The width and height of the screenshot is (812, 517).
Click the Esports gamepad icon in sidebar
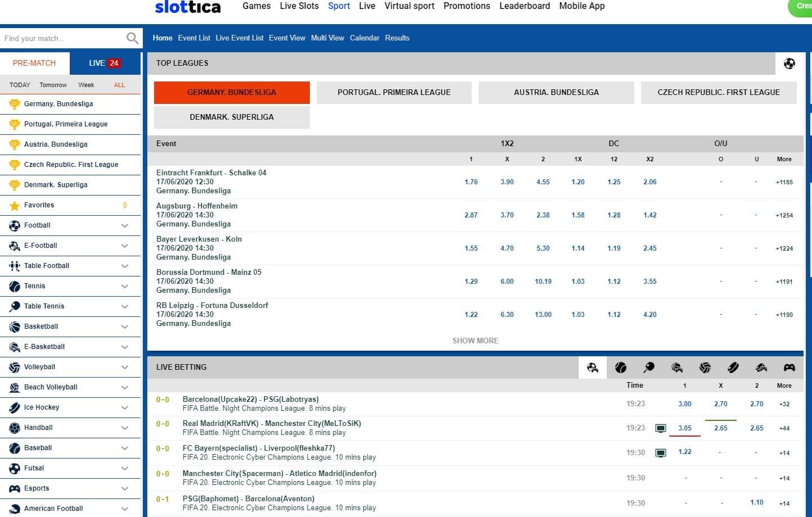(x=15, y=489)
